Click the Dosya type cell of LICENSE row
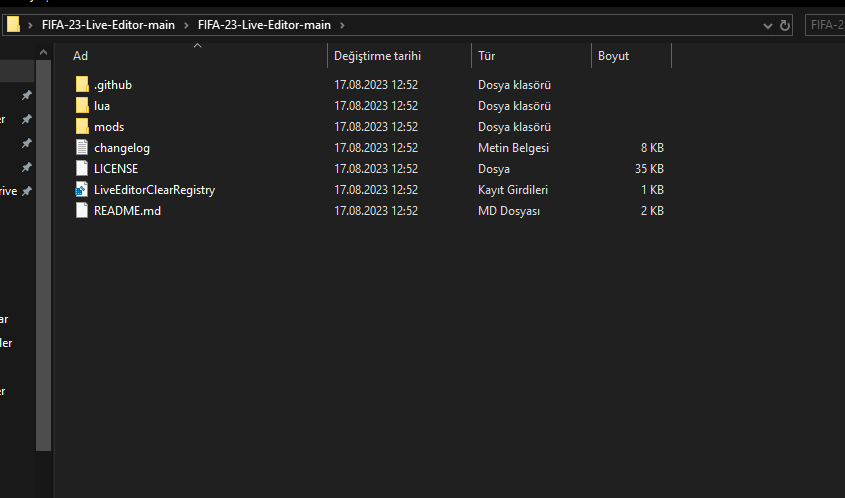845x498 pixels. 494,169
